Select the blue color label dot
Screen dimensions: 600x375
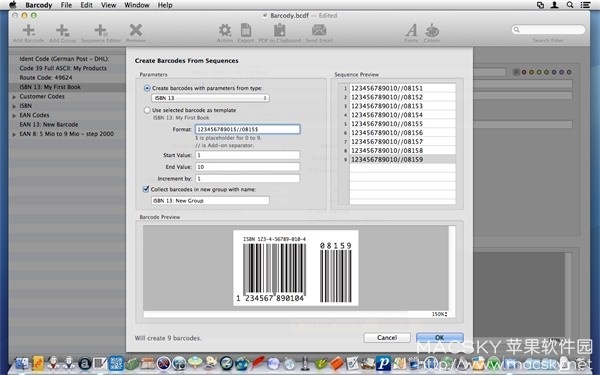[x=554, y=72]
